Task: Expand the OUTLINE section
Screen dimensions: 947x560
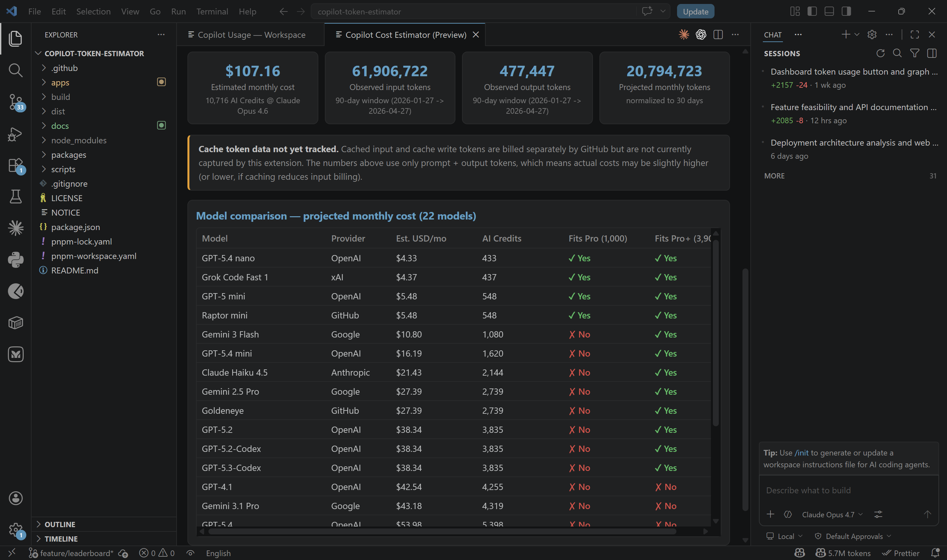Action: 104,524
